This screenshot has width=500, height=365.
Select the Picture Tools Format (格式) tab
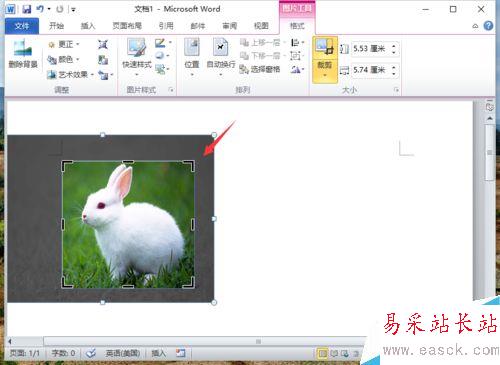click(x=297, y=26)
